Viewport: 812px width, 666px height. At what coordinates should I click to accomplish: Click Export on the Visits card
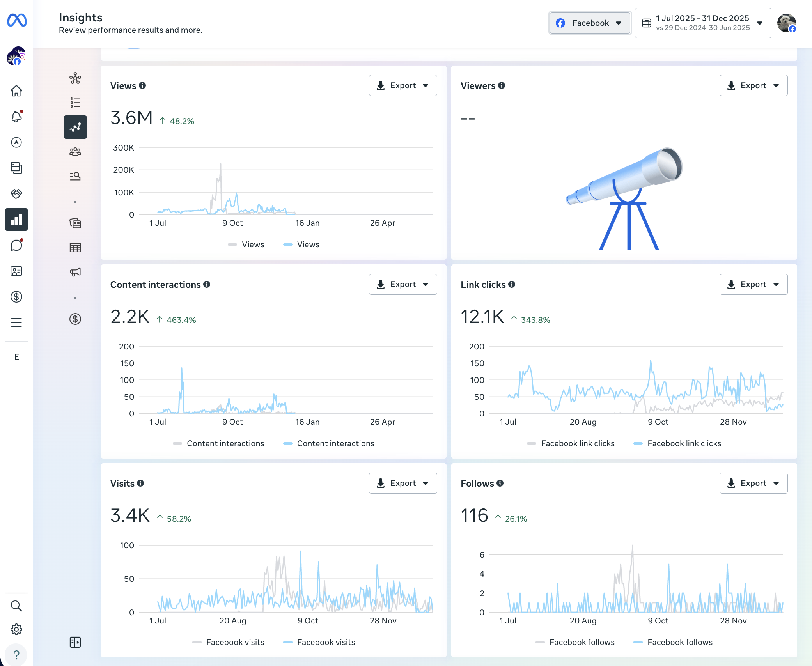click(402, 483)
